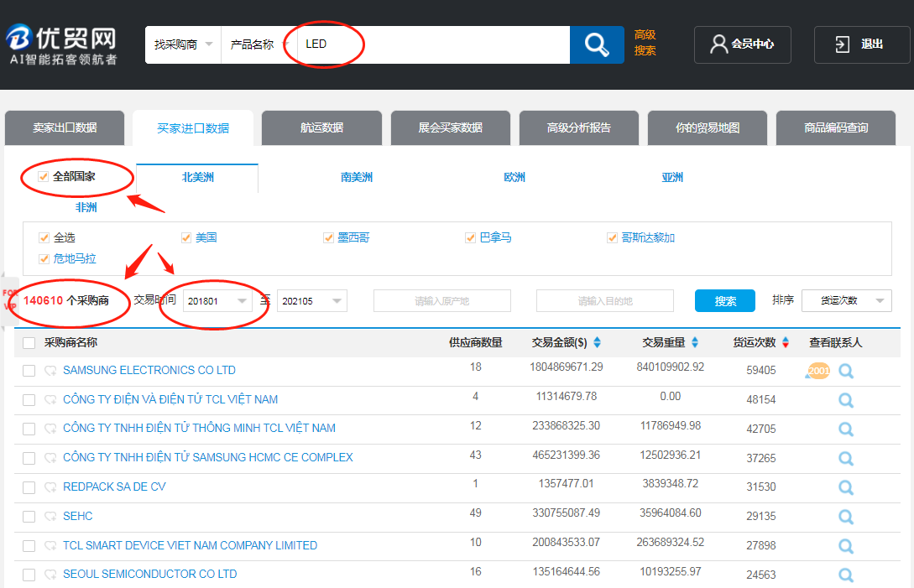Screen dimensions: 914x588
Task: Click the 请输入原产地 input field
Action: 442,300
